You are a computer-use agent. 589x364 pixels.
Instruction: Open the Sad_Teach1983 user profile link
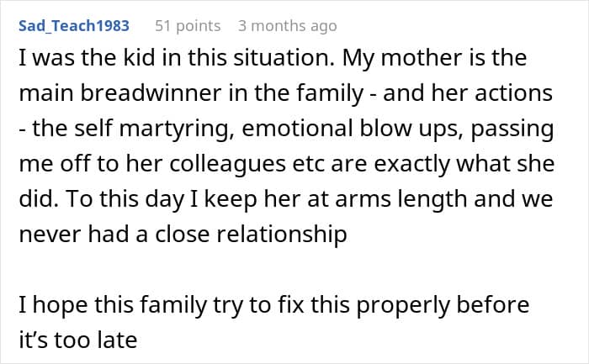[74, 26]
